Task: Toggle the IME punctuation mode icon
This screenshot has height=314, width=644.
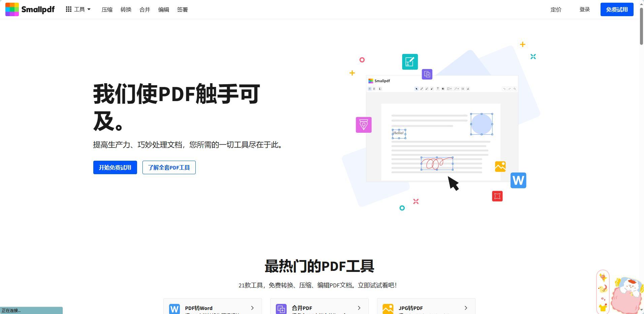Action: pos(603,299)
